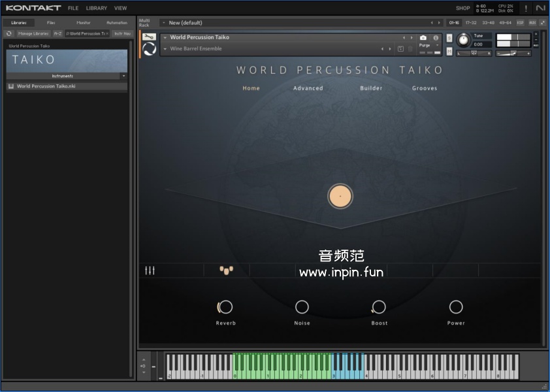Open the mixer sliders icon in the strip

pos(150,270)
